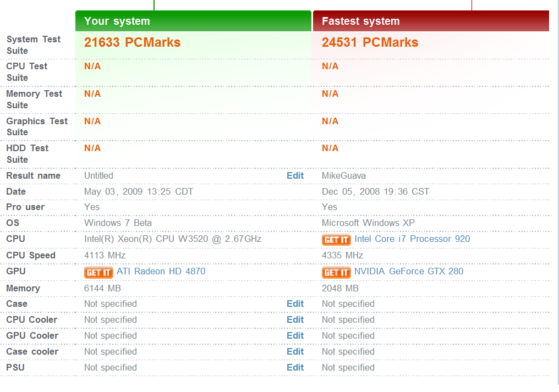Click the Windows 7 Beta value
This screenshot has width=559, height=392.
click(x=118, y=223)
